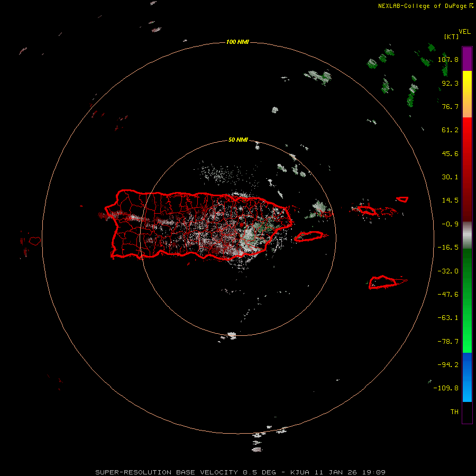Screen dimensions: 476x476
Task: Click the VEL legend title
Action: click(x=464, y=32)
